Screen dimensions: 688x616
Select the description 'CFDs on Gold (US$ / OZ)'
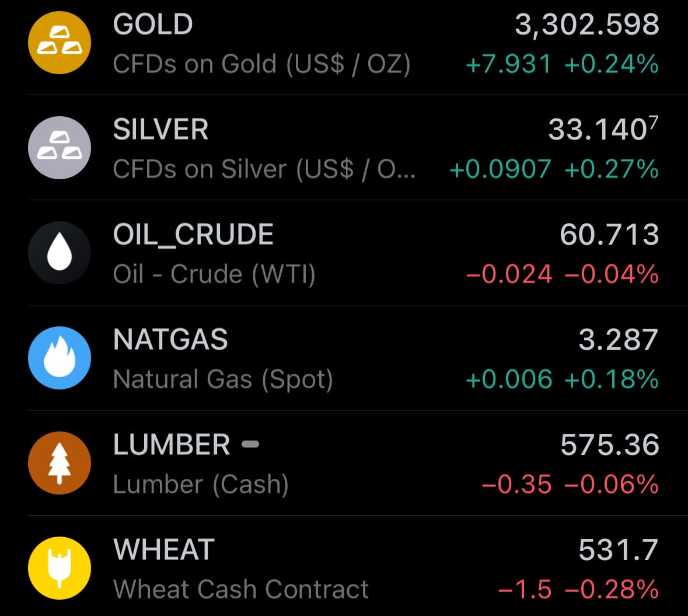261,65
